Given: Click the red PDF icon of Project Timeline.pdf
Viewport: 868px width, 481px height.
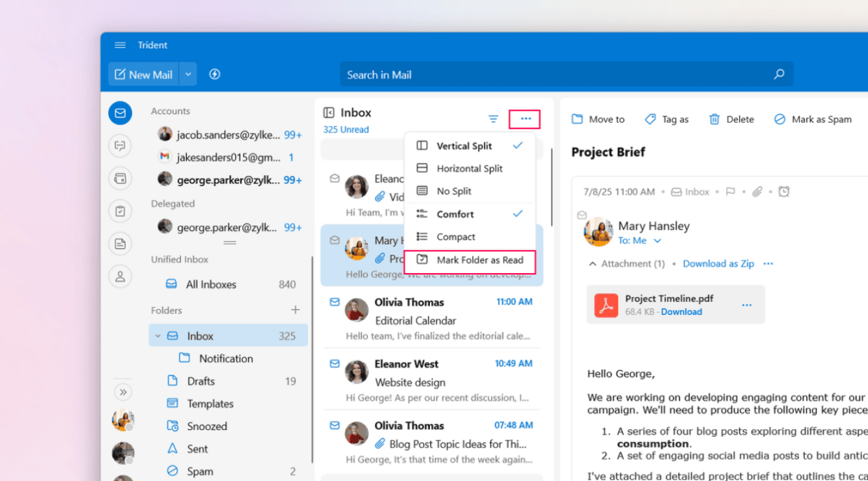Looking at the screenshot, I should coord(606,305).
